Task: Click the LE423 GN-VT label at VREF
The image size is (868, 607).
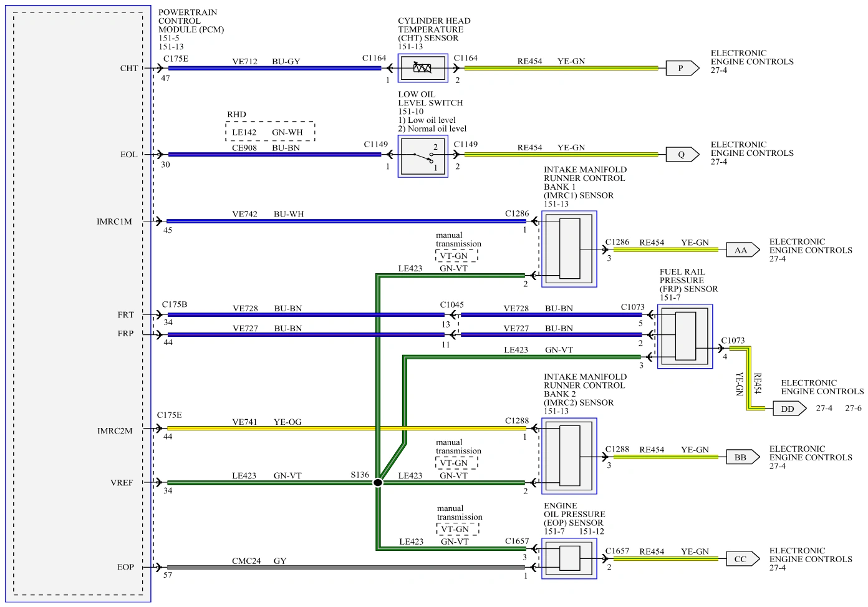Action: (x=267, y=475)
